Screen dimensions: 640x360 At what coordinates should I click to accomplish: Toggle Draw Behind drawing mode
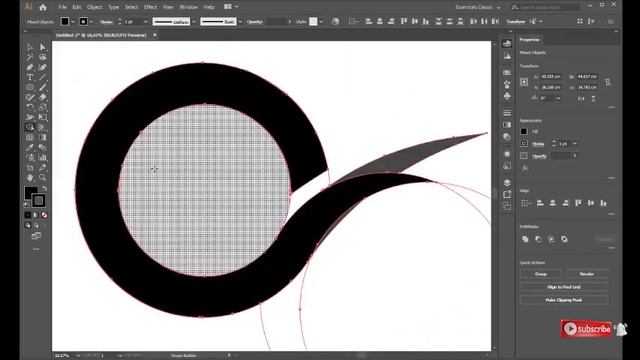pos(36,225)
